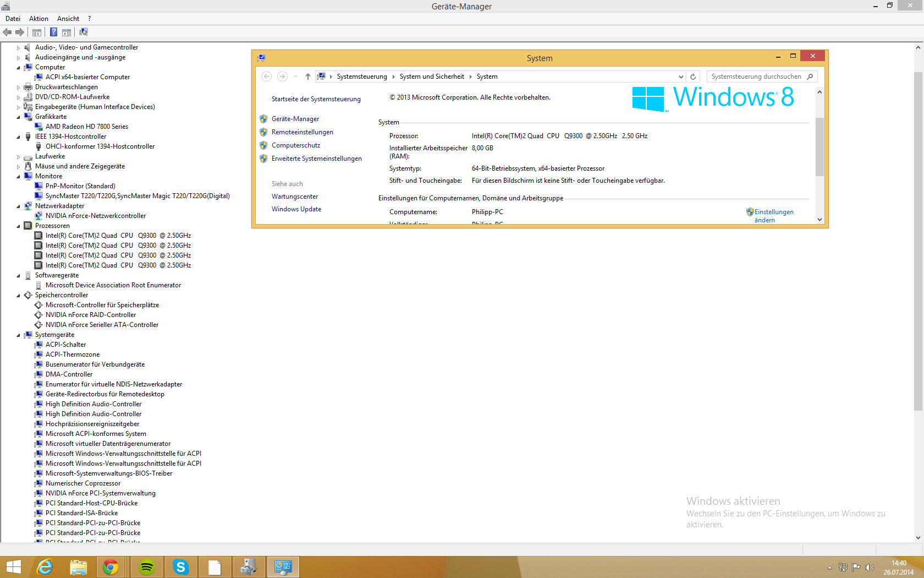The width and height of the screenshot is (924, 578).
Task: Click Geräte-Manager link in System sidebar
Action: (x=295, y=119)
